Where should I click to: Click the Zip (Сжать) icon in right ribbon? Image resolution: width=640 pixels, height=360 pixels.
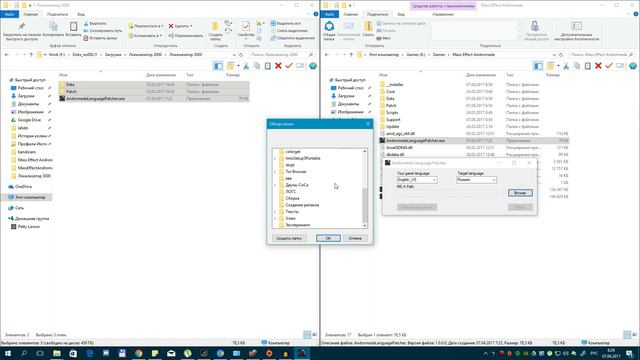click(x=368, y=29)
